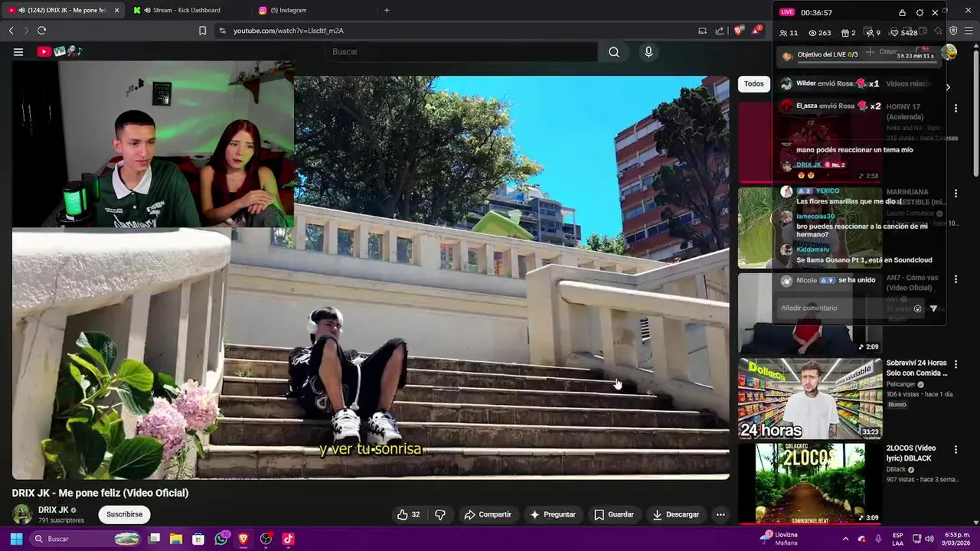Open the clock showing 6:53 p.m.

[958, 539]
